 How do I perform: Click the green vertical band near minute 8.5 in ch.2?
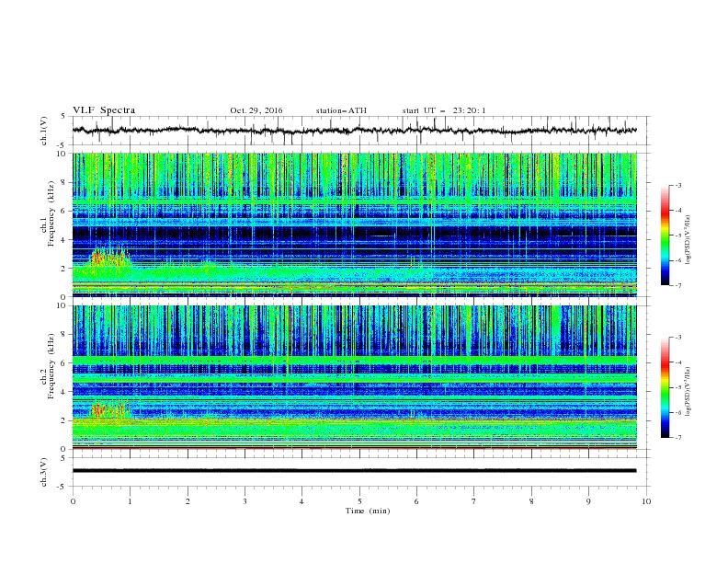pos(555,331)
